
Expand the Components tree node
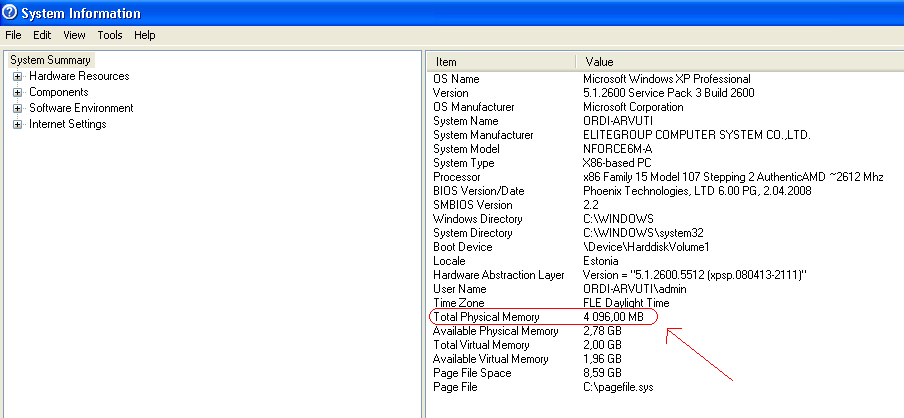click(x=18, y=92)
